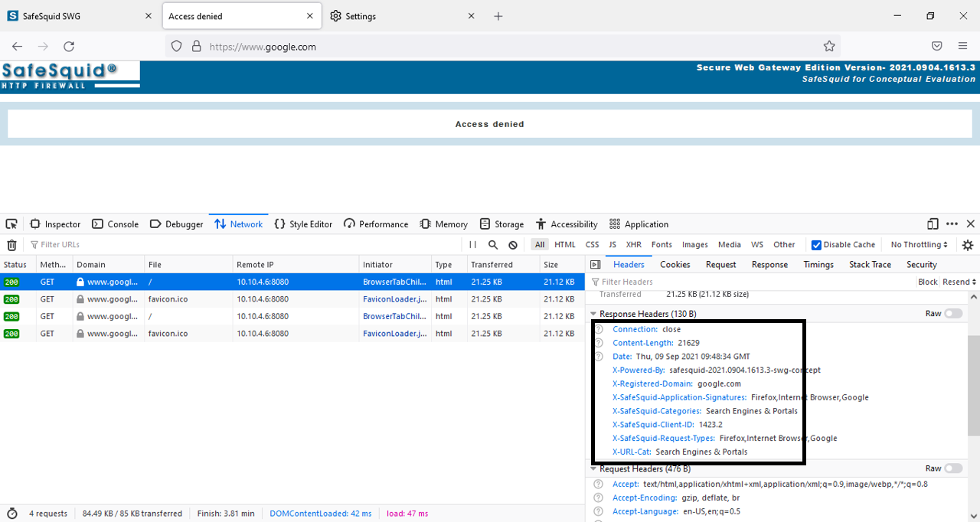This screenshot has height=522, width=980.
Task: Click help icon beside Accept-Encoding header
Action: (599, 498)
